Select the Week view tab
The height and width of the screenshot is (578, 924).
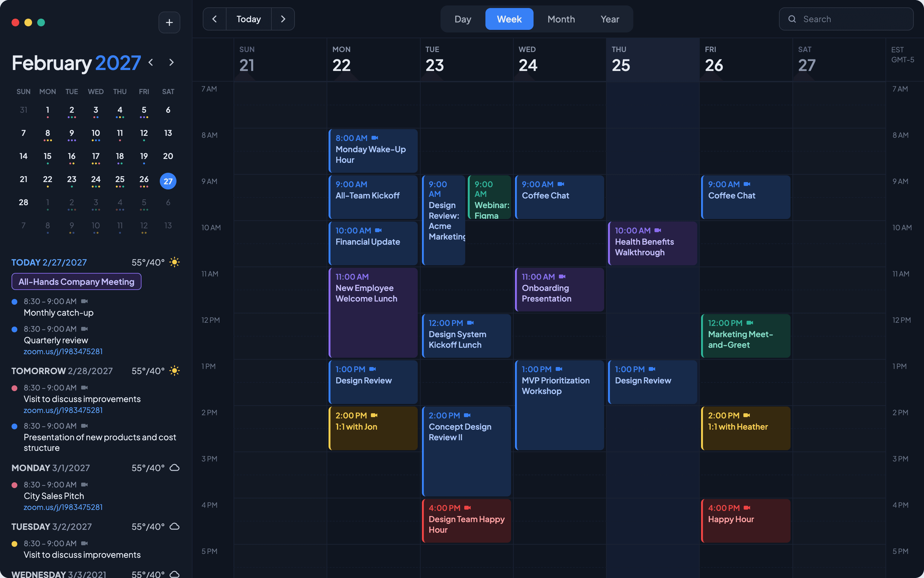click(x=509, y=19)
